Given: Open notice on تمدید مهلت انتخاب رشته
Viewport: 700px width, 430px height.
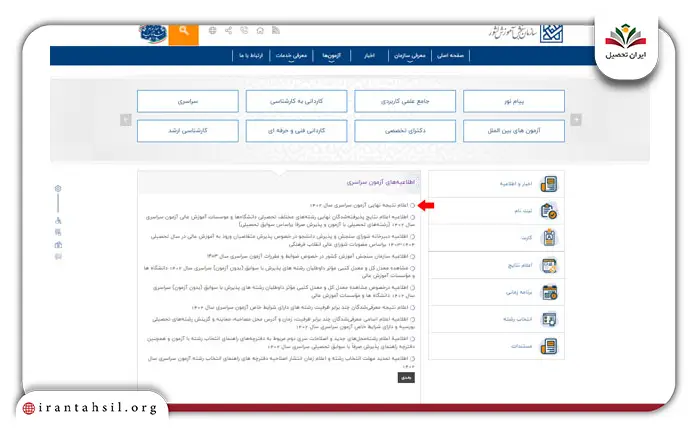Looking at the screenshot, I should point(281,362).
